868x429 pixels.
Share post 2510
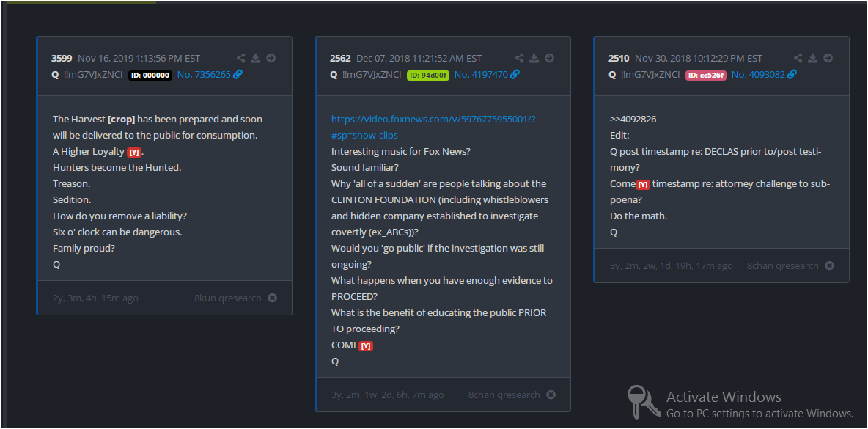coord(798,58)
